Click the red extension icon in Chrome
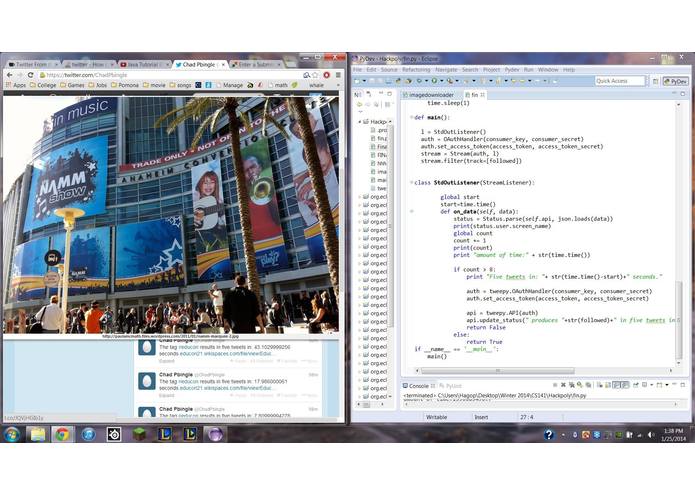 327,75
